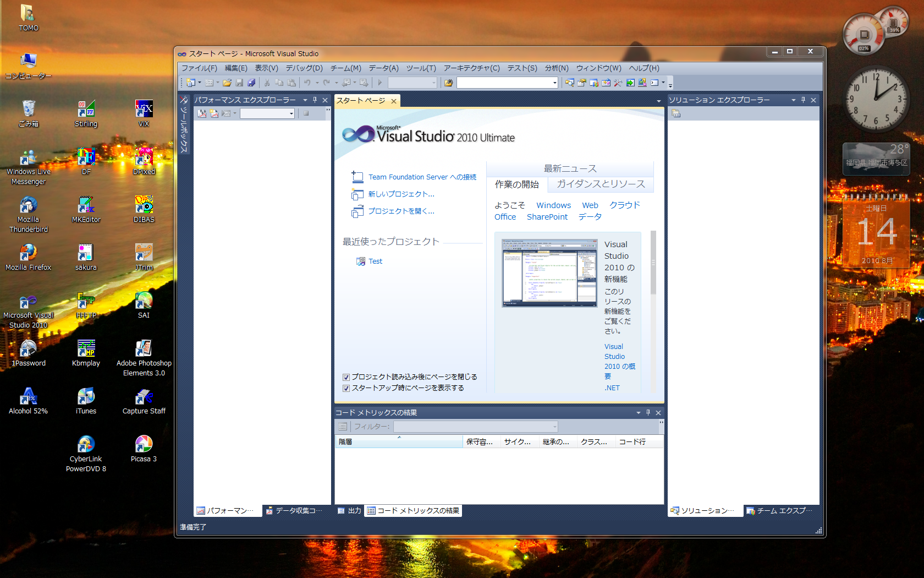
Task: Click the Undo arrow toolbar icon
Action: click(307, 83)
